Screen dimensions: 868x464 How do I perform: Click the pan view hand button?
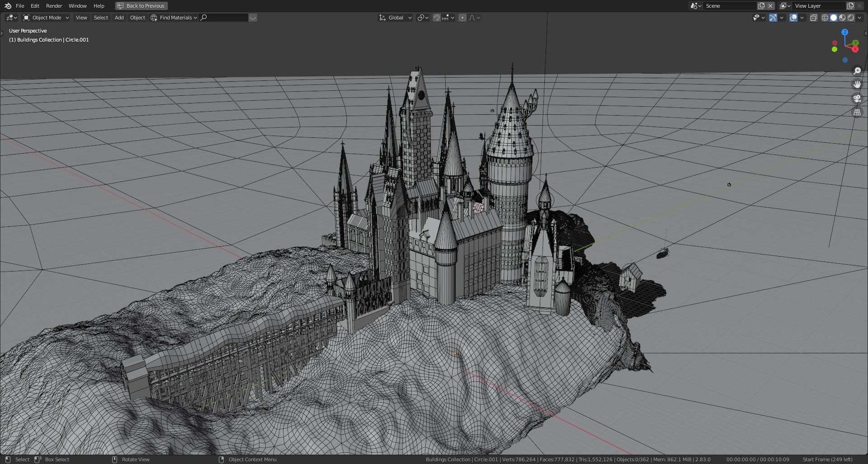tap(857, 84)
